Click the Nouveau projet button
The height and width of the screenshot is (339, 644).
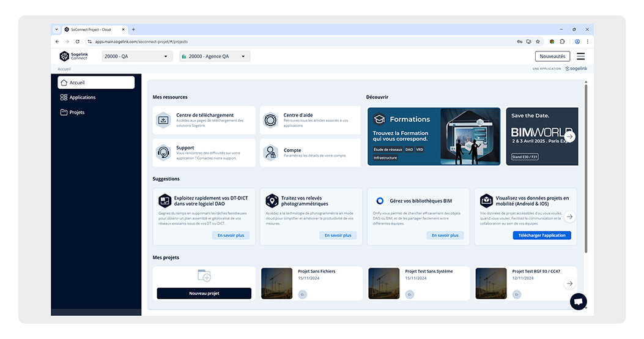[x=204, y=293]
